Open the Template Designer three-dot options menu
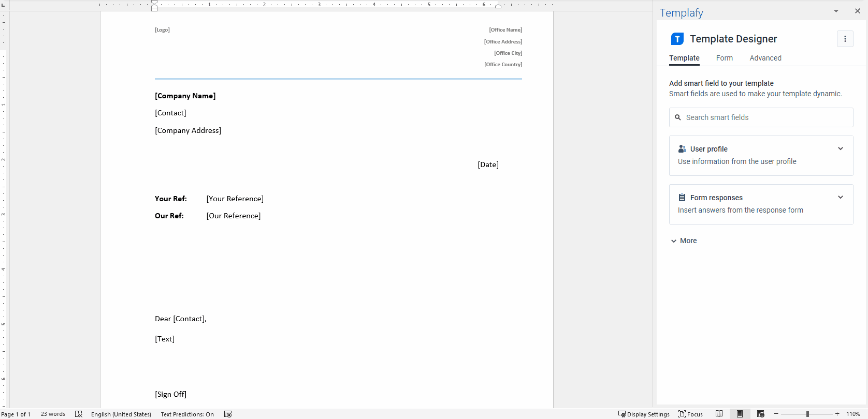The image size is (868, 419). pos(845,39)
